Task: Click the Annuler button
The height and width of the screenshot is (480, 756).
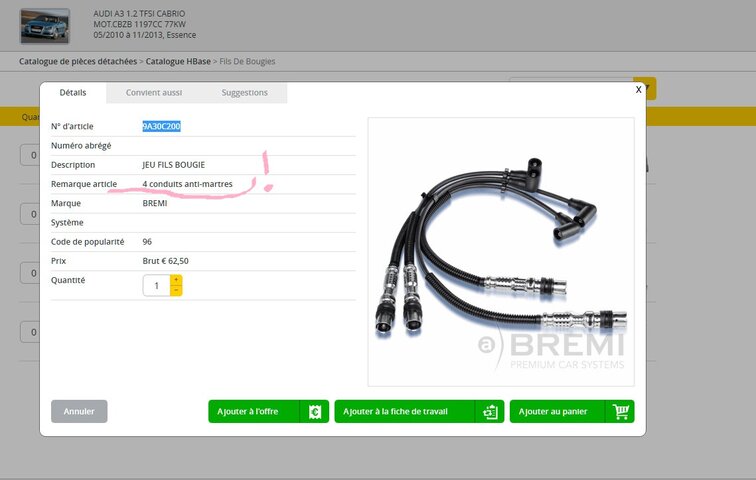Action: (79, 412)
